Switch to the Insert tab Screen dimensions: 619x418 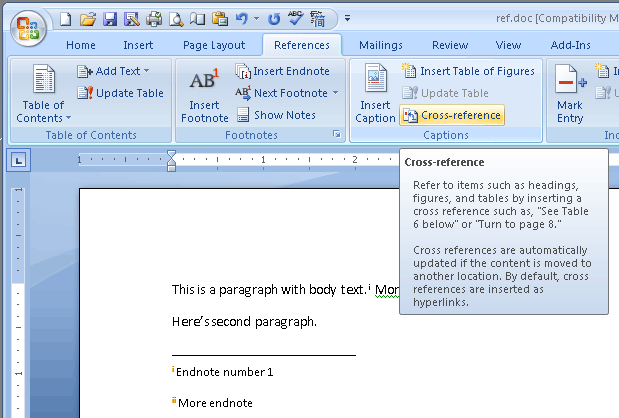pyautogui.click(x=138, y=45)
